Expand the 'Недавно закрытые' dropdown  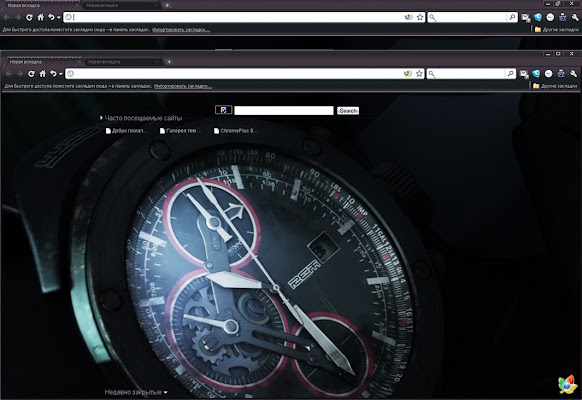(x=136, y=392)
